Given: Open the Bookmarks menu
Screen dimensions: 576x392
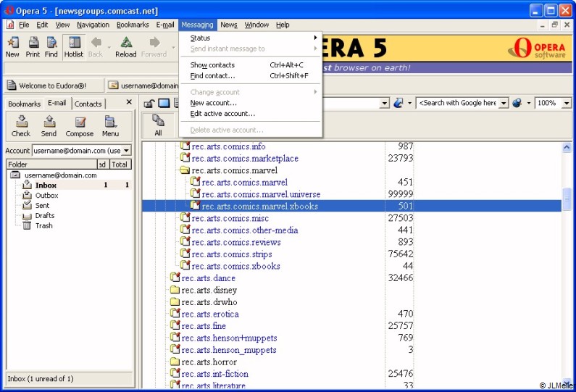Looking at the screenshot, I should [133, 25].
